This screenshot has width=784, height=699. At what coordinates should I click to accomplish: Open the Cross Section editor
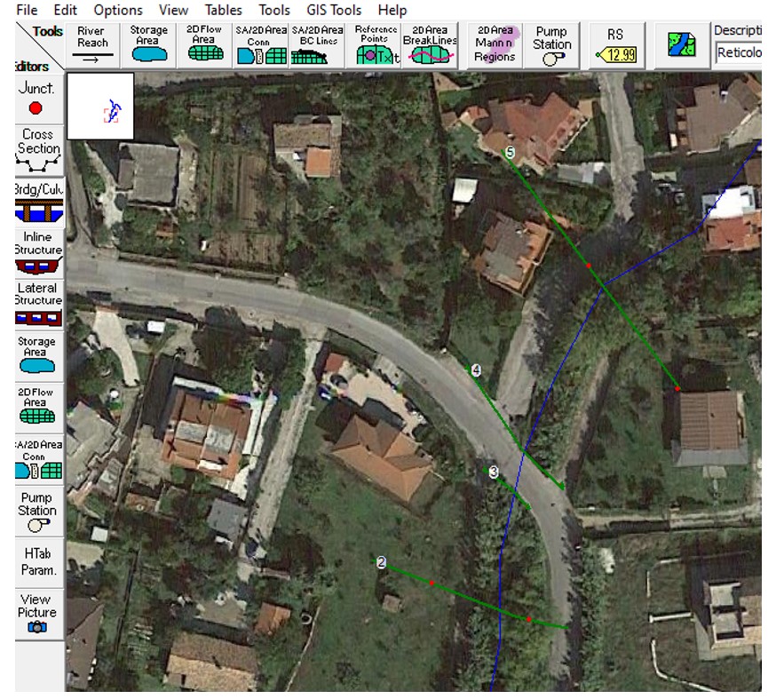(x=38, y=149)
